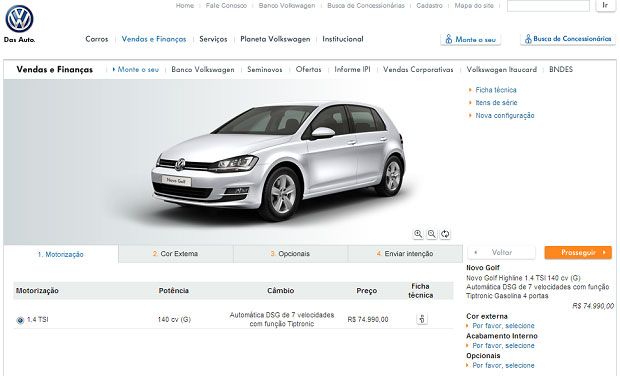The height and width of the screenshot is (376, 620).
Task: Select the Monte o seu submenu item
Action: point(138,70)
